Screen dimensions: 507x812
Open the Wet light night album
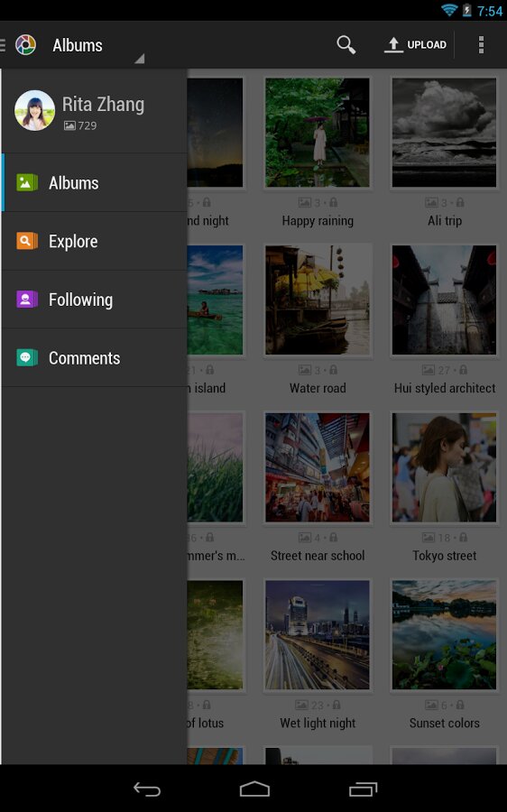point(318,634)
